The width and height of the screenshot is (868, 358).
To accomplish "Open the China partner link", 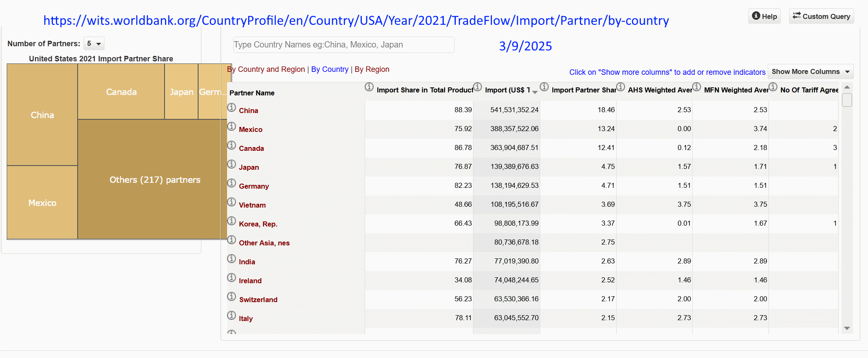I will click(248, 111).
